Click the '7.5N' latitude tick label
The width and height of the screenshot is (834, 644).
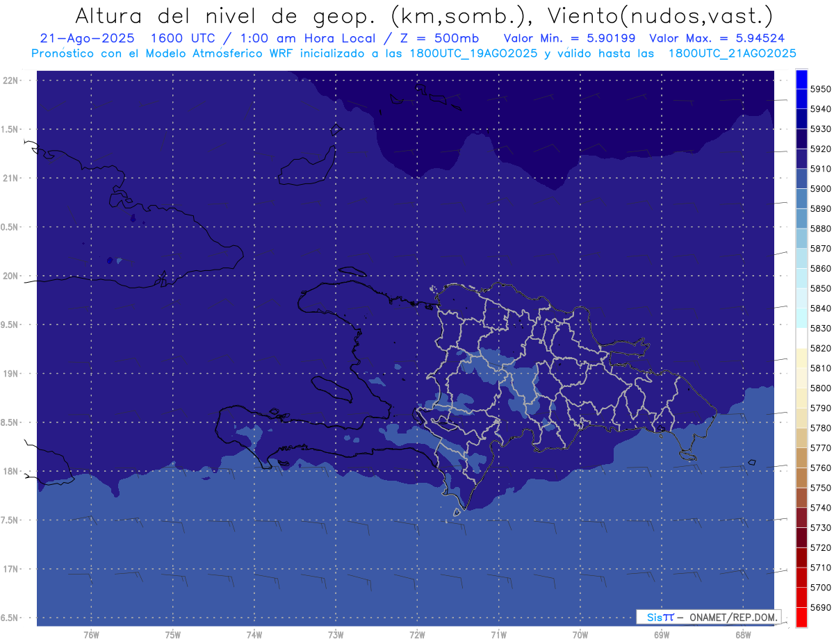coord(10,520)
